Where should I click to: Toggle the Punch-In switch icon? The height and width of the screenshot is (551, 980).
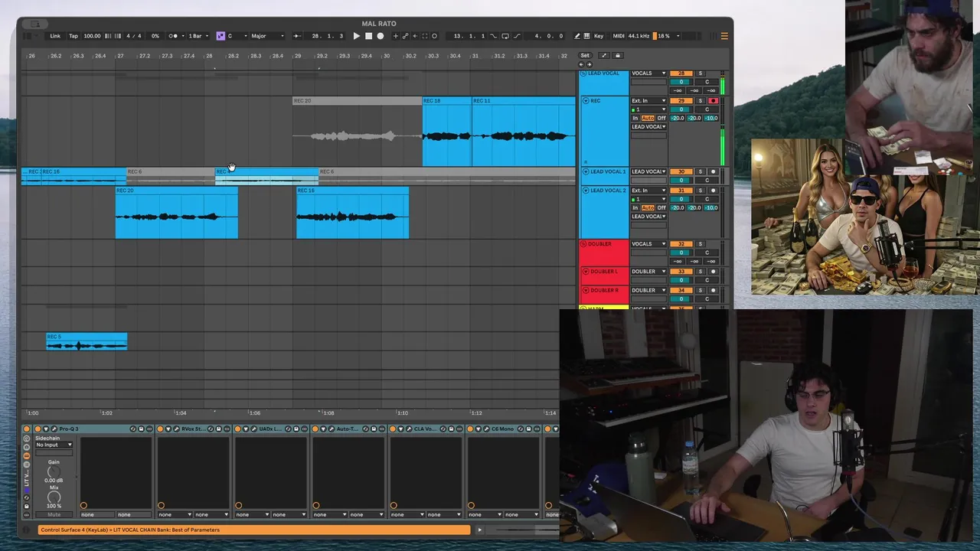[x=493, y=36]
